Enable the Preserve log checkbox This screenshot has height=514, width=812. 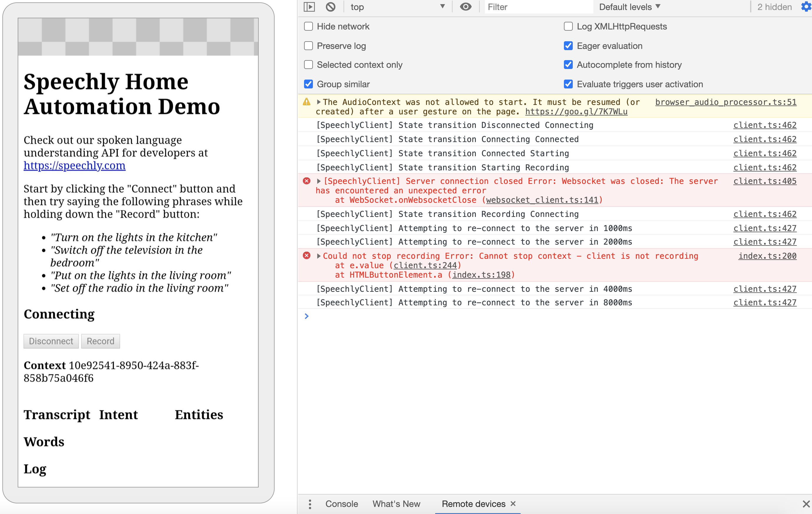point(308,45)
